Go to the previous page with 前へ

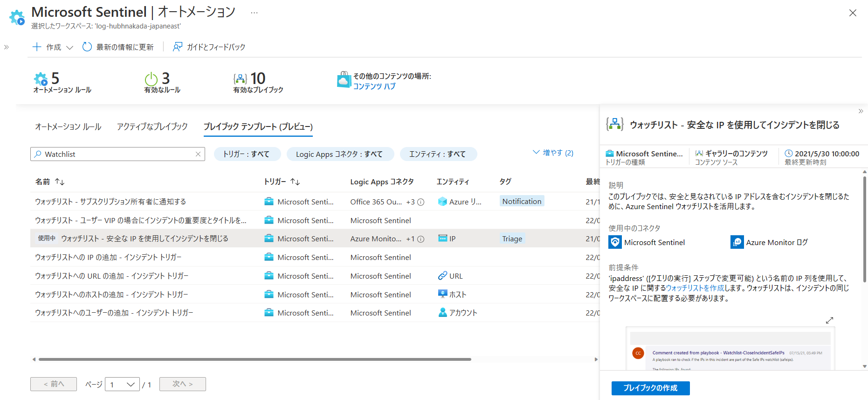[x=54, y=384]
